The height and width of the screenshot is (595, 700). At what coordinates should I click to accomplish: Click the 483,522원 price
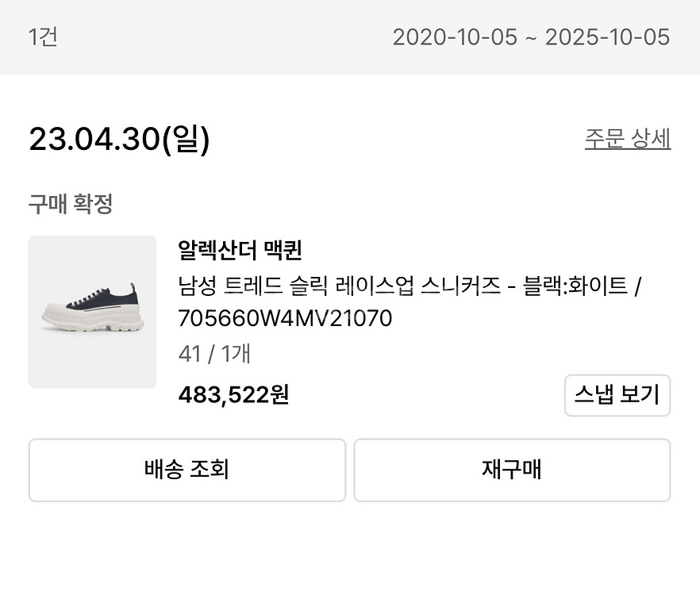point(233,394)
